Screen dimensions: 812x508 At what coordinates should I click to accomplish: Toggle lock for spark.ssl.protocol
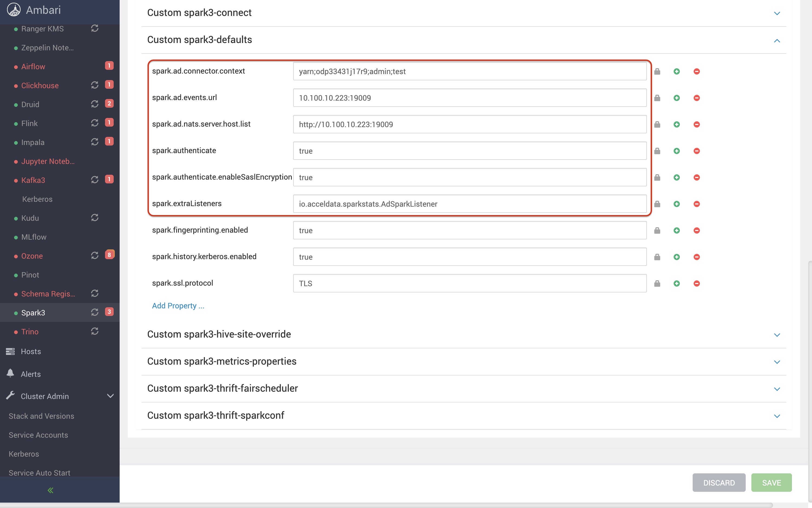tap(657, 283)
